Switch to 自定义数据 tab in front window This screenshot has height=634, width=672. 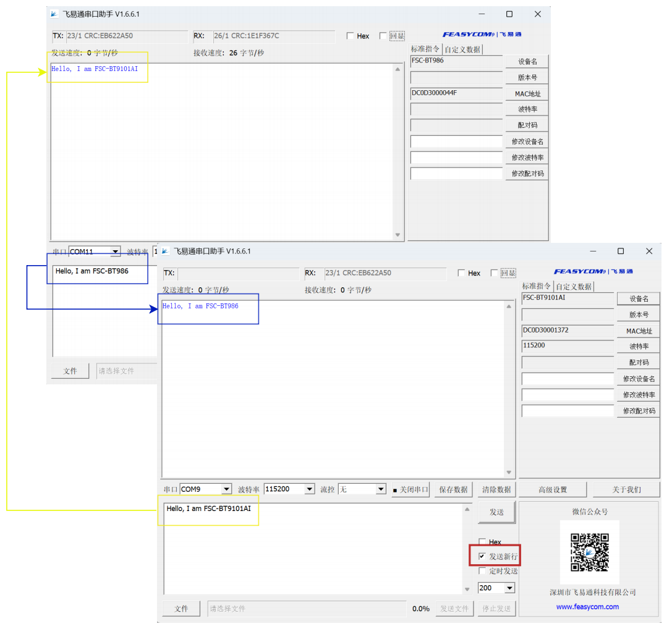click(x=573, y=287)
